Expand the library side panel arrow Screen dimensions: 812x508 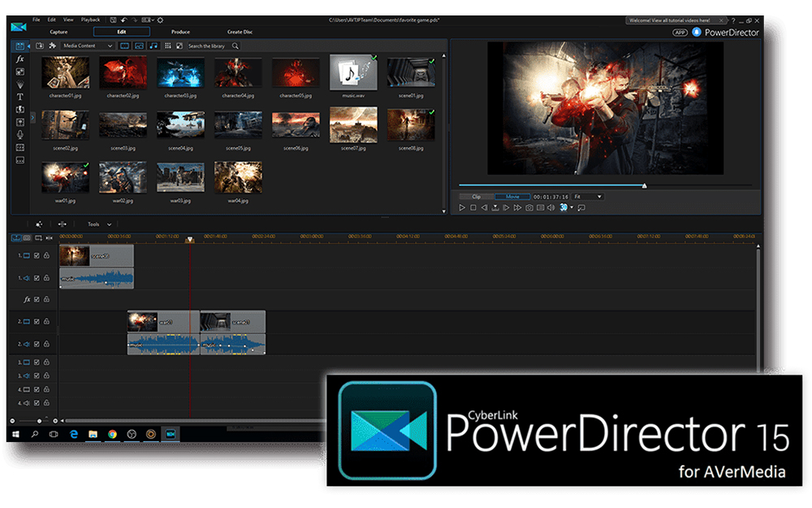click(32, 118)
